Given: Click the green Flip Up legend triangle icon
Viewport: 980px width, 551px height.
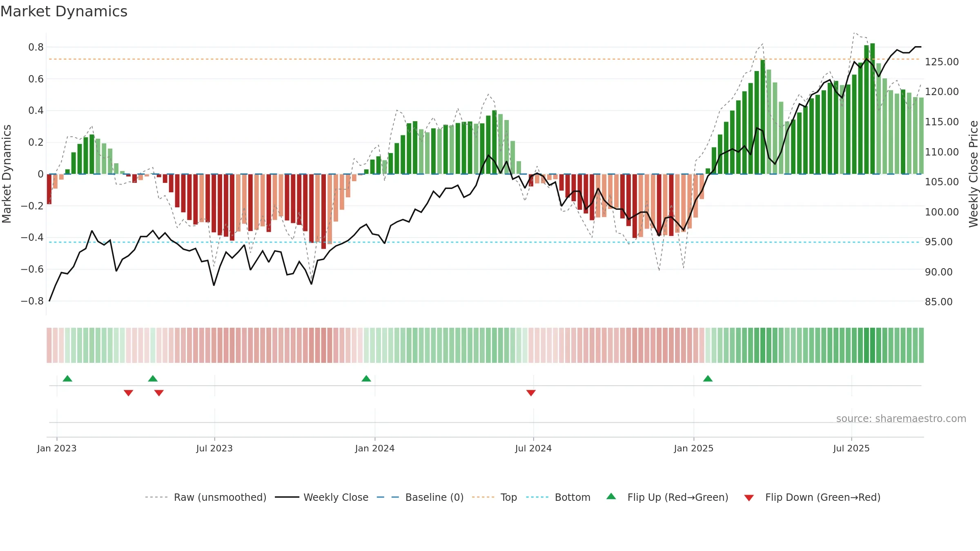Looking at the screenshot, I should click(x=611, y=496).
